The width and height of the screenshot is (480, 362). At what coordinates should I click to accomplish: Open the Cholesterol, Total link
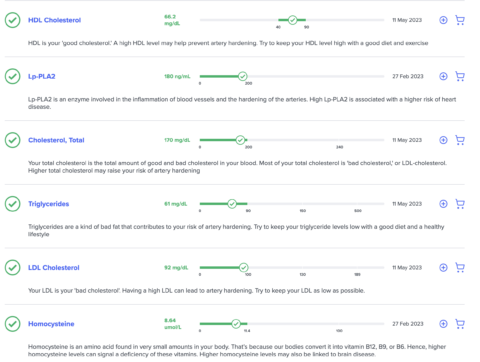tap(56, 140)
